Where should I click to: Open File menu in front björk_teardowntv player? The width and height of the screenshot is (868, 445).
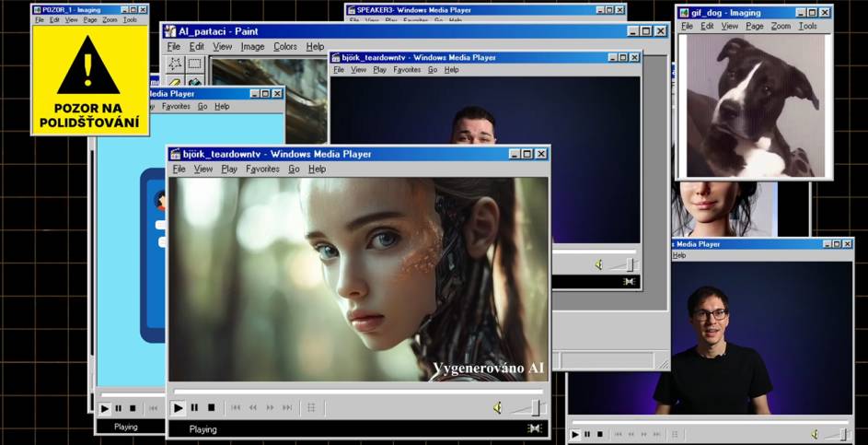(179, 169)
